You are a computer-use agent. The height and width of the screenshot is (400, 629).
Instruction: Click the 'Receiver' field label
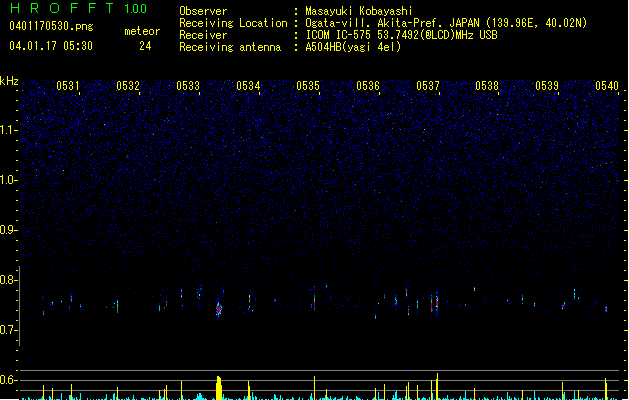pyautogui.click(x=203, y=35)
